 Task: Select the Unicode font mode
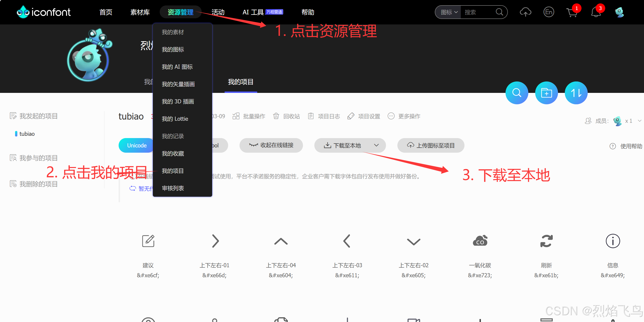136,146
